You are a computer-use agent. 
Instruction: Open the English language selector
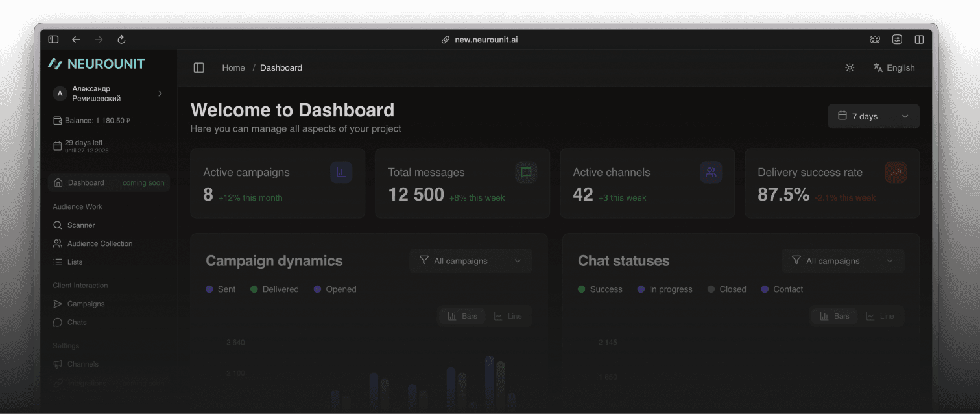894,67
